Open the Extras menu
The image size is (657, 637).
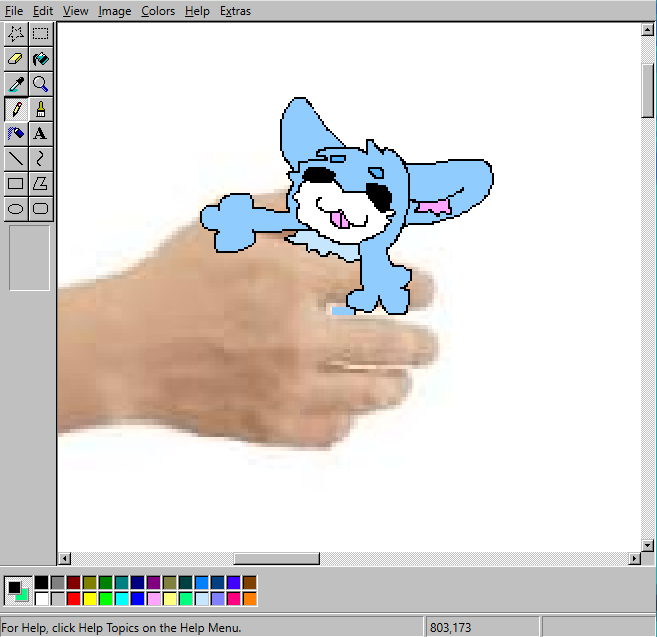tap(235, 11)
